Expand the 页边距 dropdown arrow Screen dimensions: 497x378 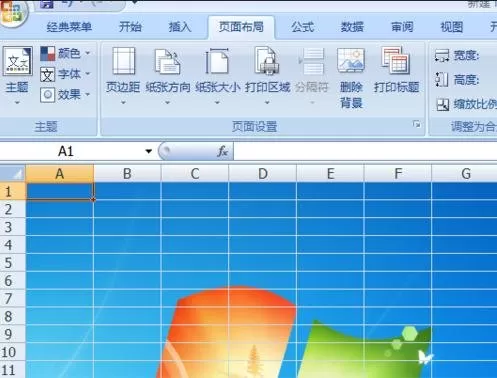(x=123, y=103)
